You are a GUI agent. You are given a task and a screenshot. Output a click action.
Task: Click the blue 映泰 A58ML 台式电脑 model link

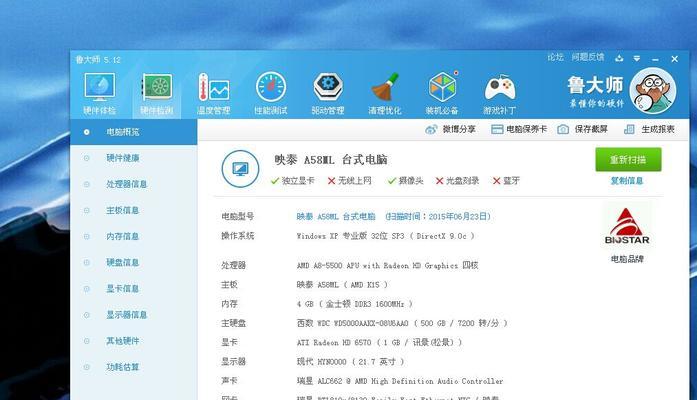coord(336,216)
